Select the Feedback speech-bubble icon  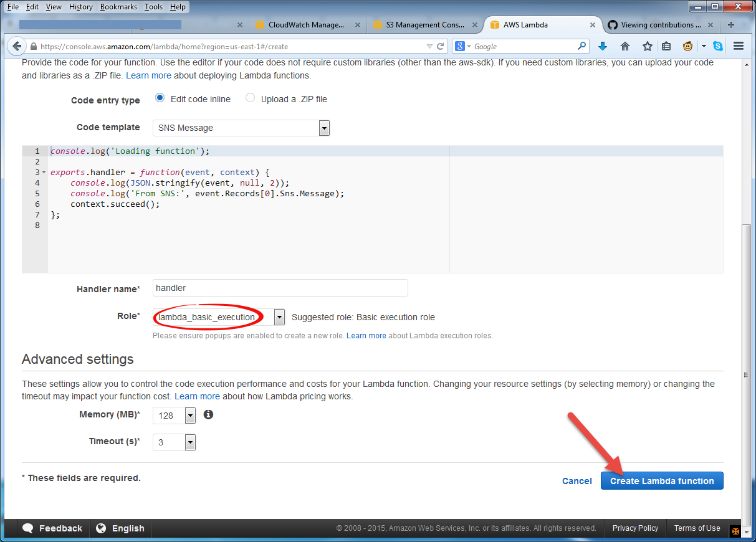[26, 528]
